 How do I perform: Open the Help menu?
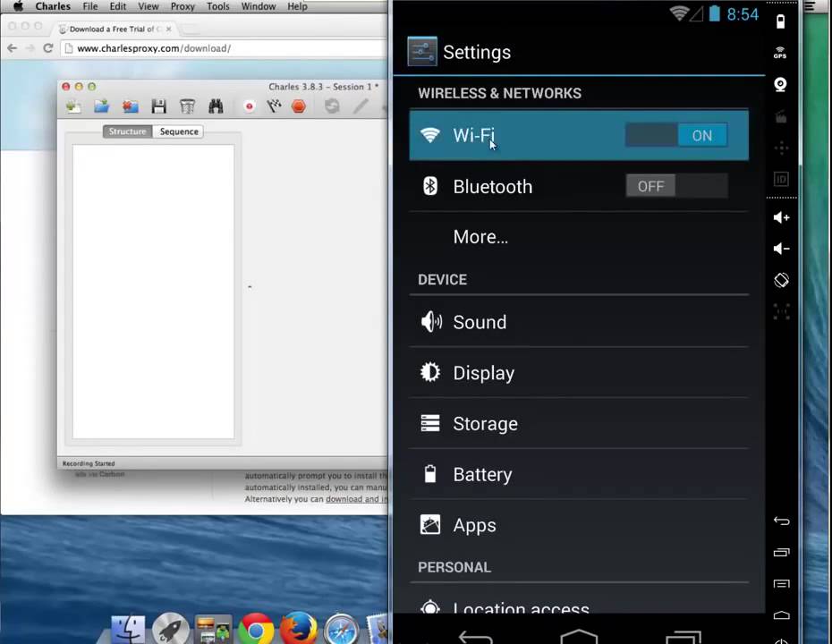[297, 6]
